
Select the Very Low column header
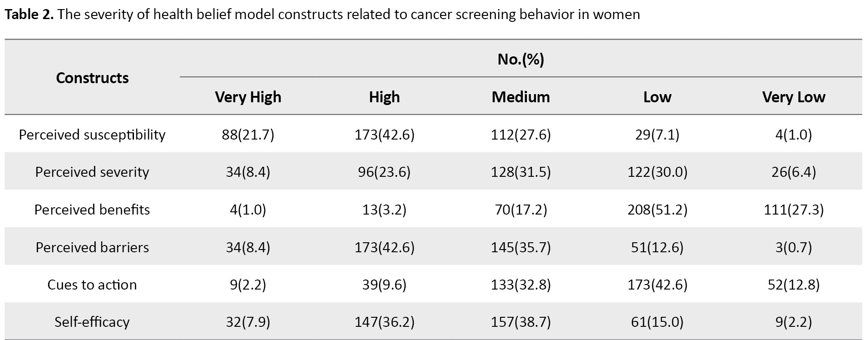[x=794, y=97]
